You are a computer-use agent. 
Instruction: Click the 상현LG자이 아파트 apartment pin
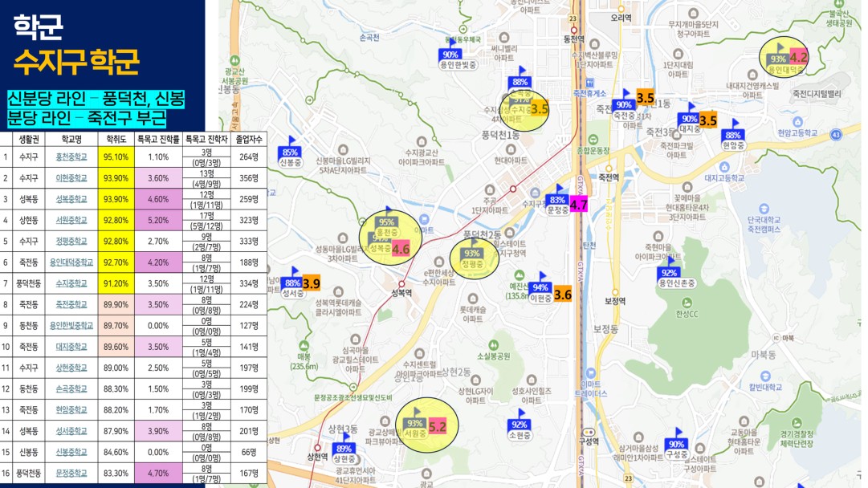pyautogui.click(x=475, y=380)
